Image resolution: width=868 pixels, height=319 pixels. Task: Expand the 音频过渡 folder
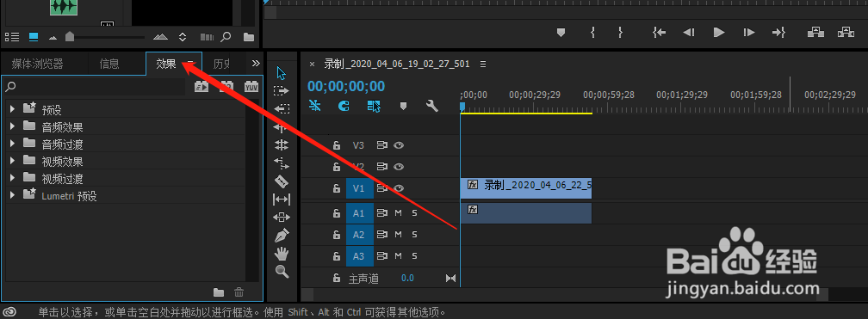tap(12, 144)
